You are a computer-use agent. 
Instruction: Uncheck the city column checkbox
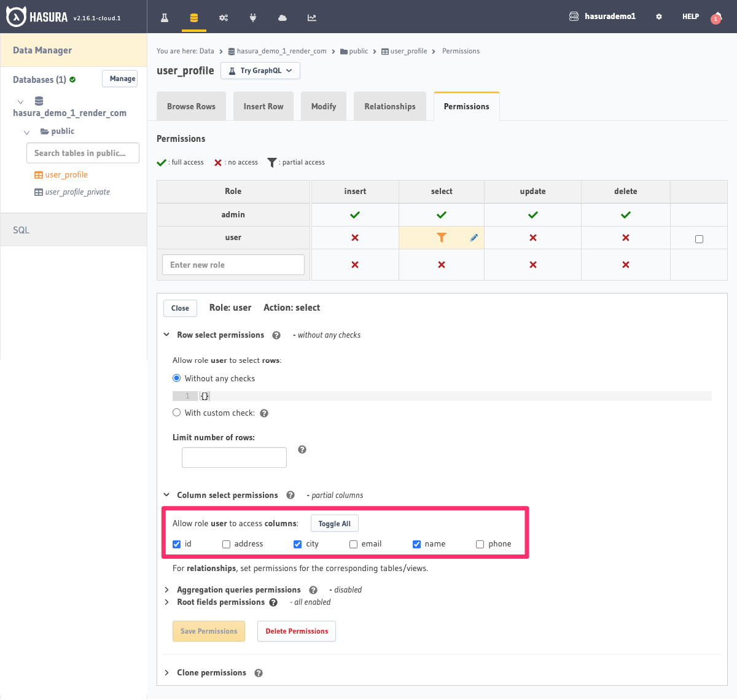click(x=298, y=544)
